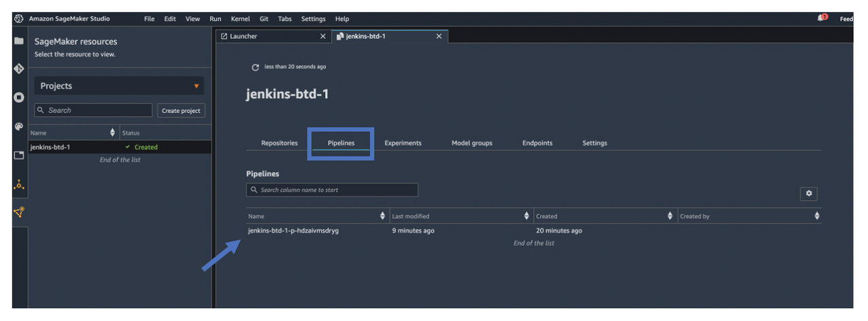Click the 20 minutes ago cell
Screen dimensions: 868x321
[559, 231]
